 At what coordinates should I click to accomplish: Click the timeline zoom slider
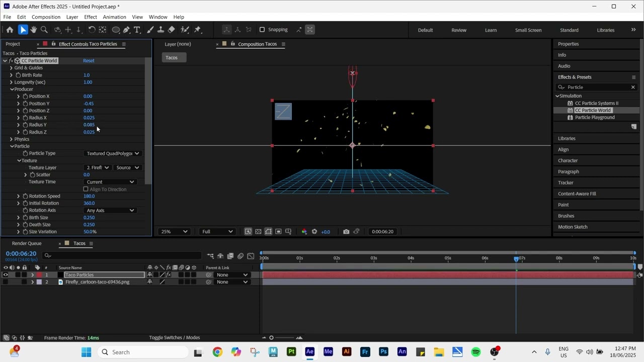(271, 338)
